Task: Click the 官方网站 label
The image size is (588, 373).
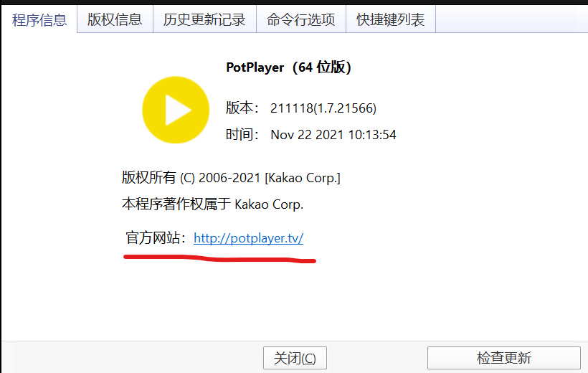Action: 156,238
